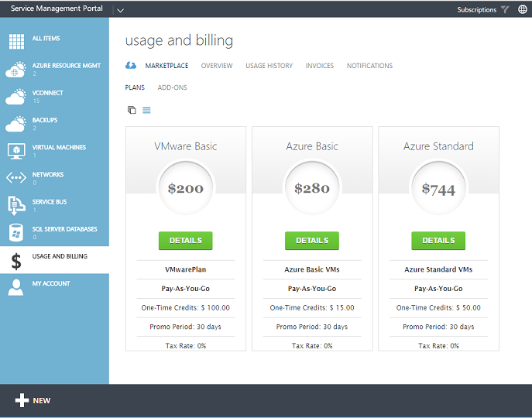Image resolution: width=532 pixels, height=418 pixels.
Task: Open Azure Resource Mgmt cloud icon
Action: (15, 70)
